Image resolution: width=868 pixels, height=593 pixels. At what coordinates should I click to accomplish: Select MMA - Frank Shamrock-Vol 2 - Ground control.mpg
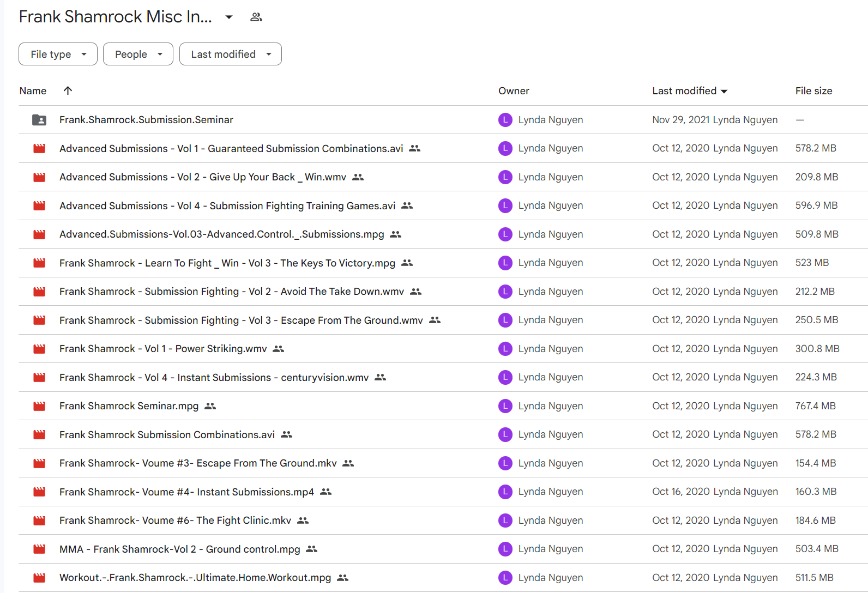pyautogui.click(x=180, y=549)
